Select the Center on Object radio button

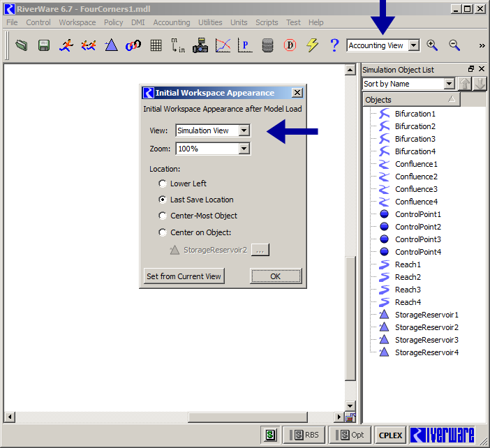pyautogui.click(x=163, y=232)
